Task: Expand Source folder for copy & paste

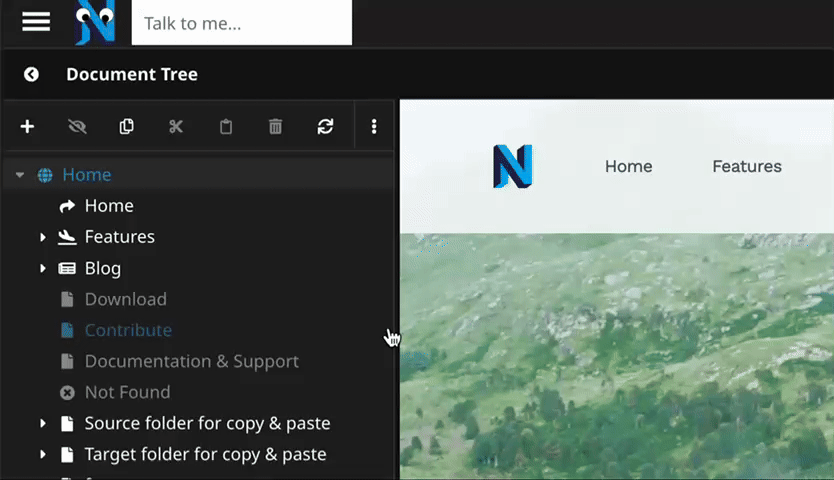Action: click(x=43, y=423)
